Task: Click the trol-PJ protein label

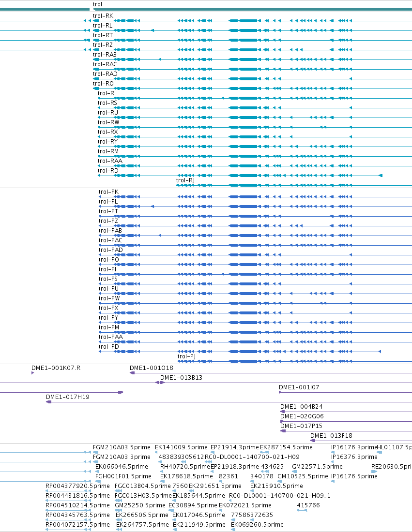Action: [x=186, y=356]
